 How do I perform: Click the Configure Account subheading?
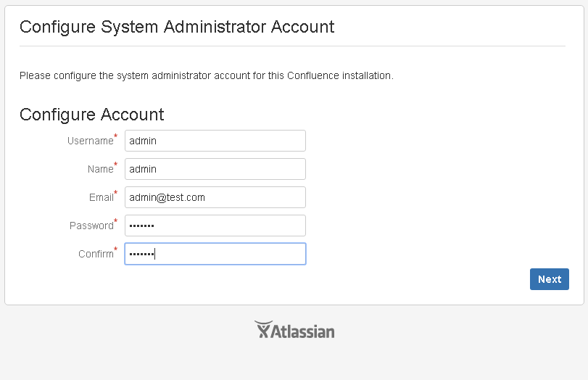tap(92, 115)
